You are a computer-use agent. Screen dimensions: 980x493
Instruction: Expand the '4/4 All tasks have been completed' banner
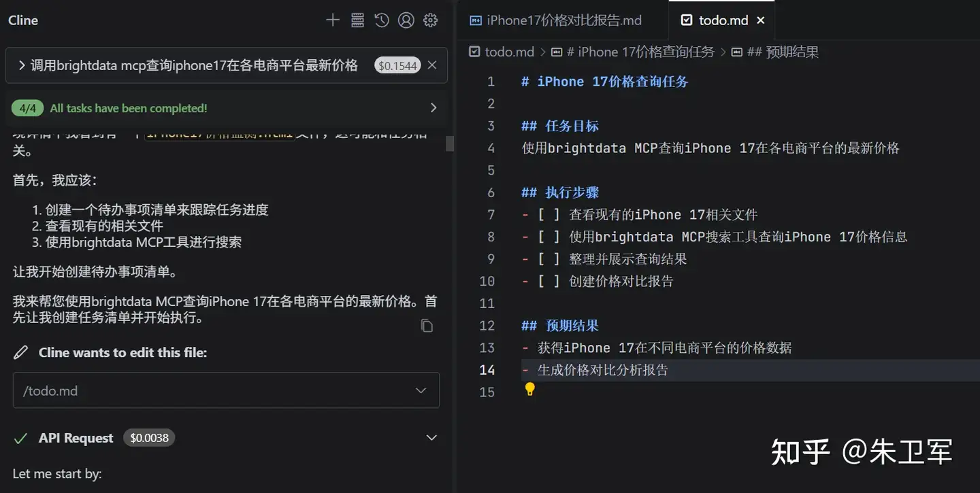point(434,107)
